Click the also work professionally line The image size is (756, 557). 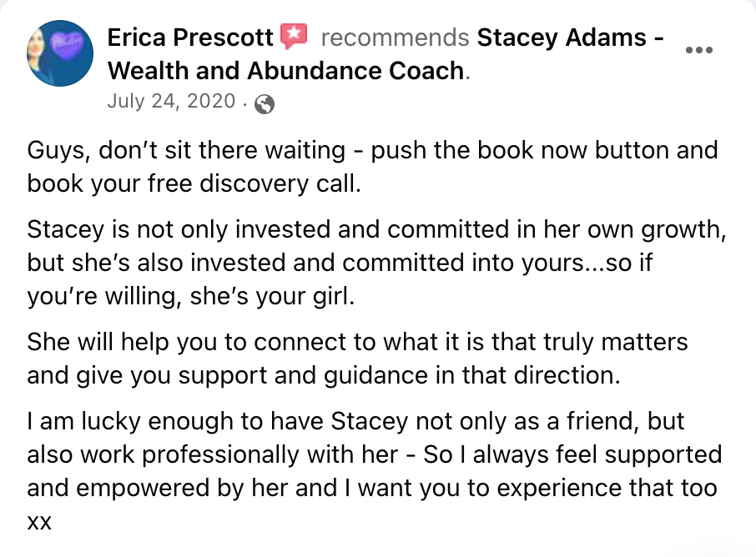click(x=375, y=454)
